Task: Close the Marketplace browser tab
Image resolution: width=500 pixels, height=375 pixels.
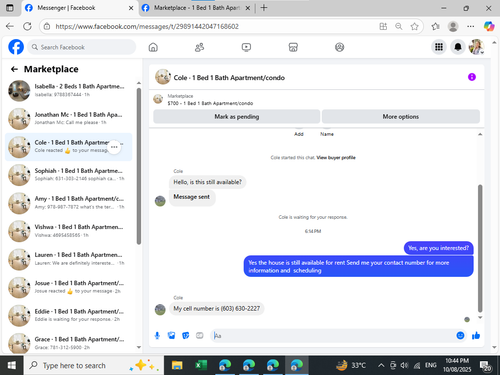Action: tap(248, 8)
